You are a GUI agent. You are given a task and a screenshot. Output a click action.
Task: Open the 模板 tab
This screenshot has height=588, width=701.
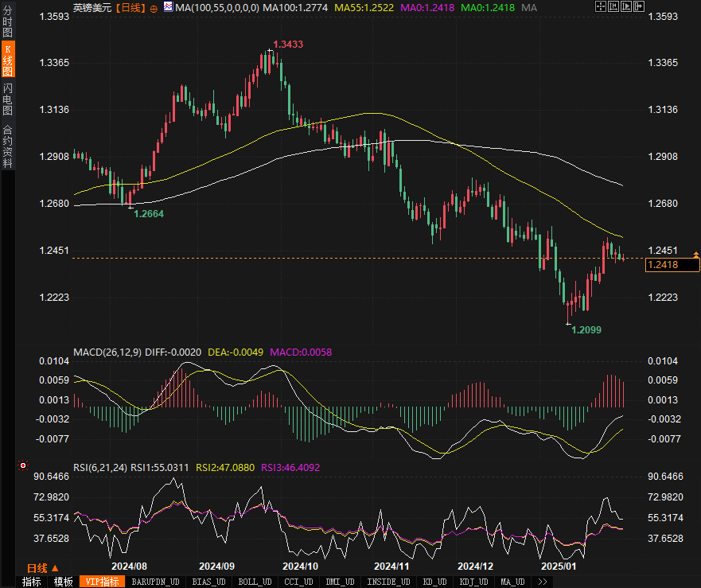64,582
